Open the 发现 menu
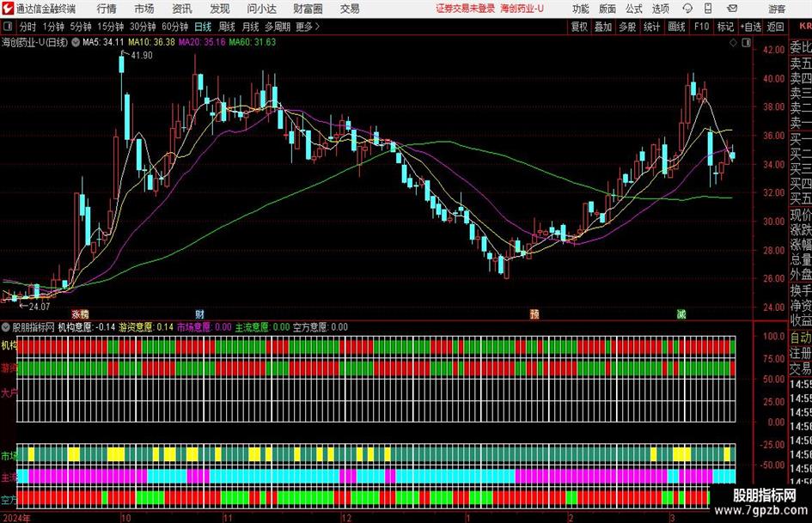The height and width of the screenshot is (523, 812). coord(220,9)
